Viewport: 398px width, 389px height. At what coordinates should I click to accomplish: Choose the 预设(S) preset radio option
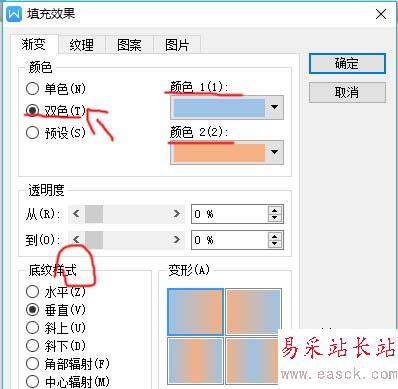[32, 133]
